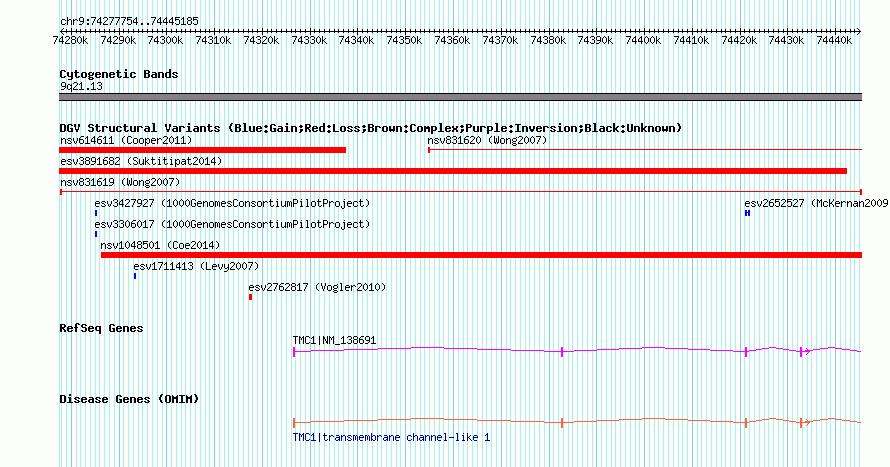
Task: Click the esv3891682 (Suktitipat2014) label
Action: 141,161
